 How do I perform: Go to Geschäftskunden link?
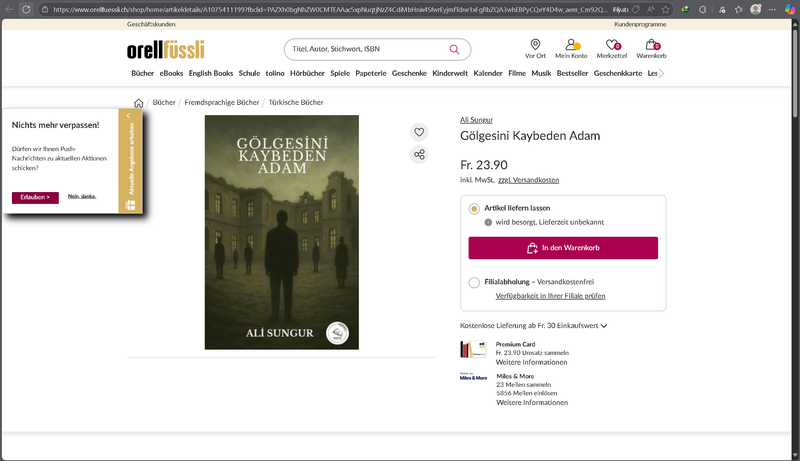(x=151, y=24)
